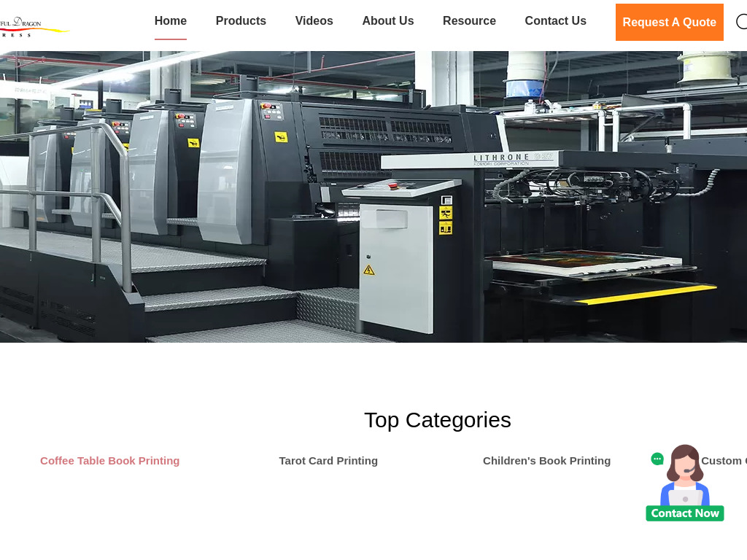Navigate to About Us
Viewport: 747px width, 560px height.
pos(388,21)
